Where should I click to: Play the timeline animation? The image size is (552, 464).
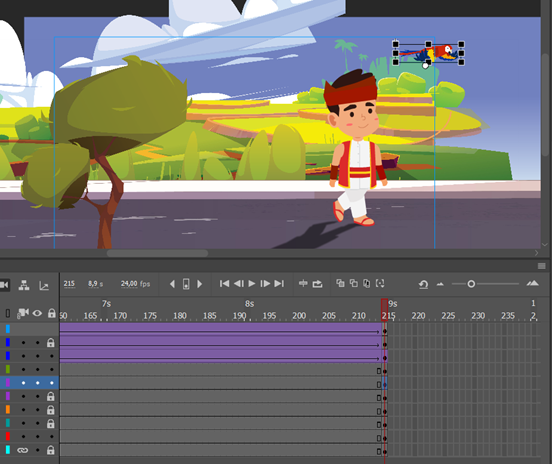(251, 284)
